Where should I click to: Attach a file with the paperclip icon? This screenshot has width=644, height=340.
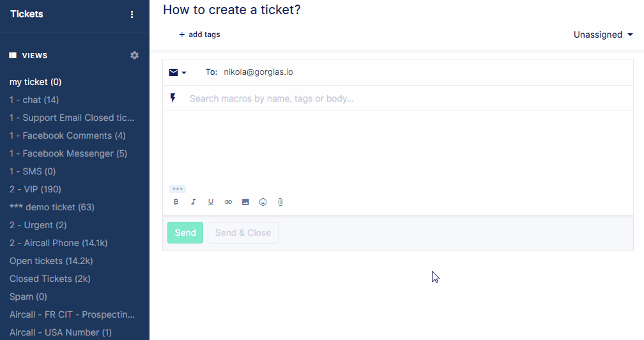tap(280, 202)
